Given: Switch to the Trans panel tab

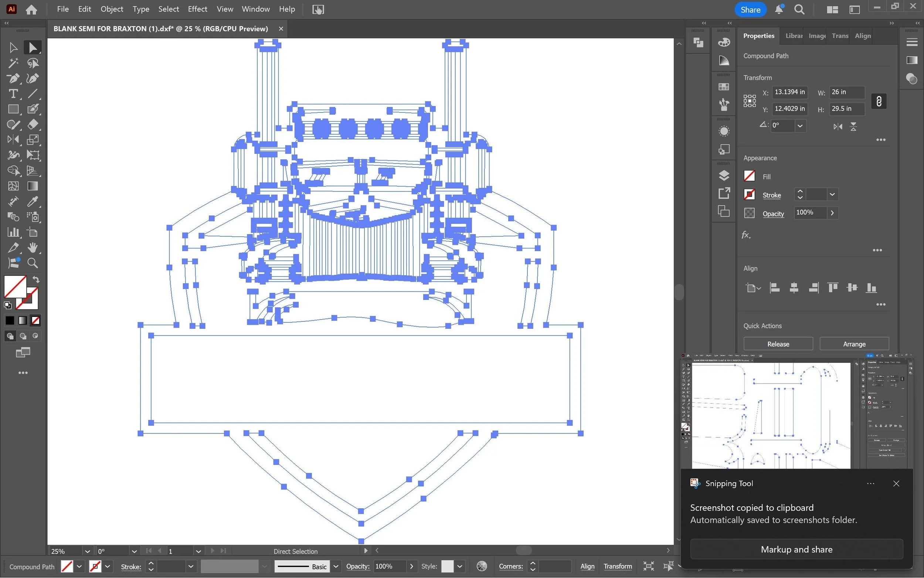Looking at the screenshot, I should 840,36.
